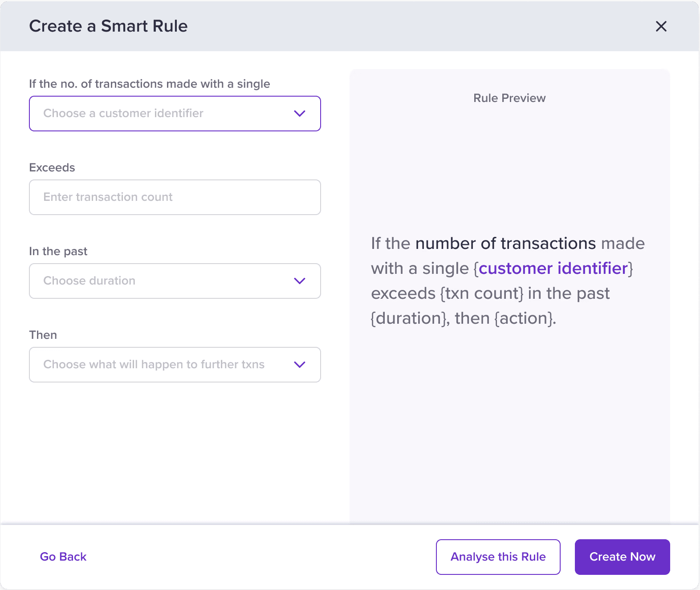Focus the Enter transaction count field
The height and width of the screenshot is (590, 700).
175,197
